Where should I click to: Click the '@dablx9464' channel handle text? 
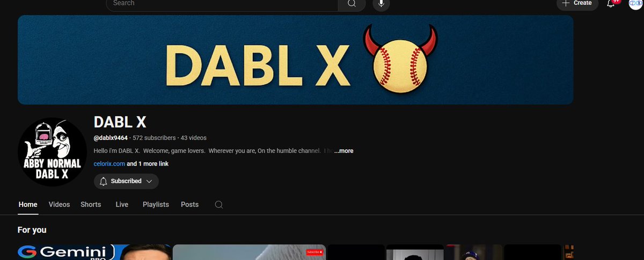[x=111, y=138]
